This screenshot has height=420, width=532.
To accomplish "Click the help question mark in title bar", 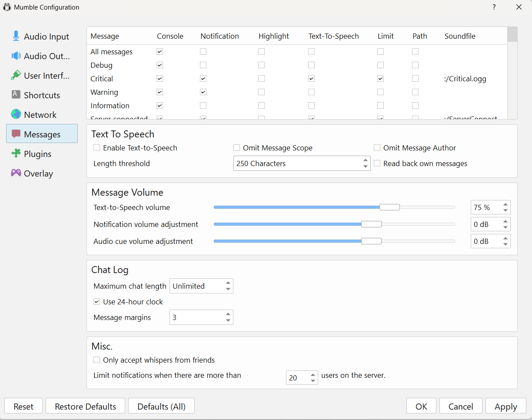I will point(494,7).
